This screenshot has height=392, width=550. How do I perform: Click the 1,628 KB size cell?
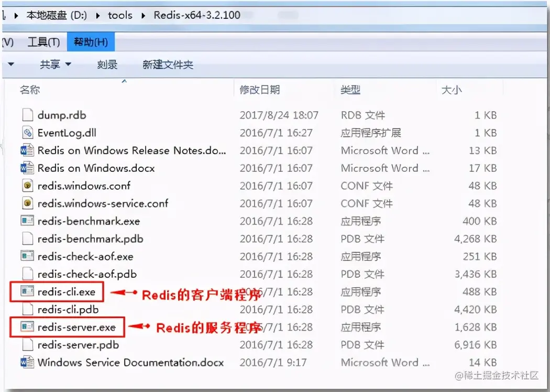point(475,327)
